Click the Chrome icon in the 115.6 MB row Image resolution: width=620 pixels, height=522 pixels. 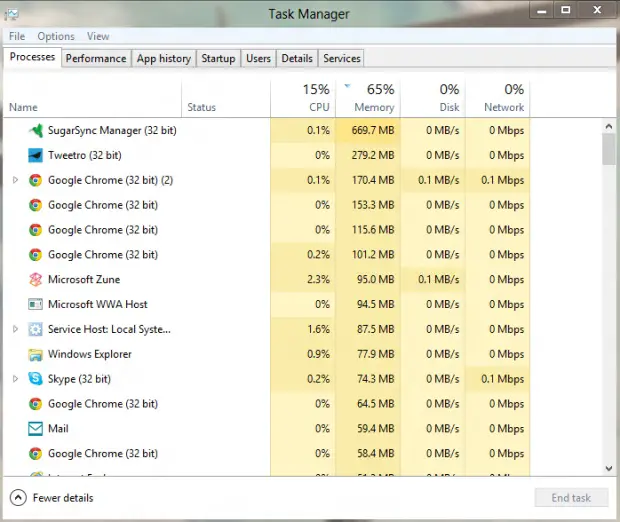coord(36,230)
